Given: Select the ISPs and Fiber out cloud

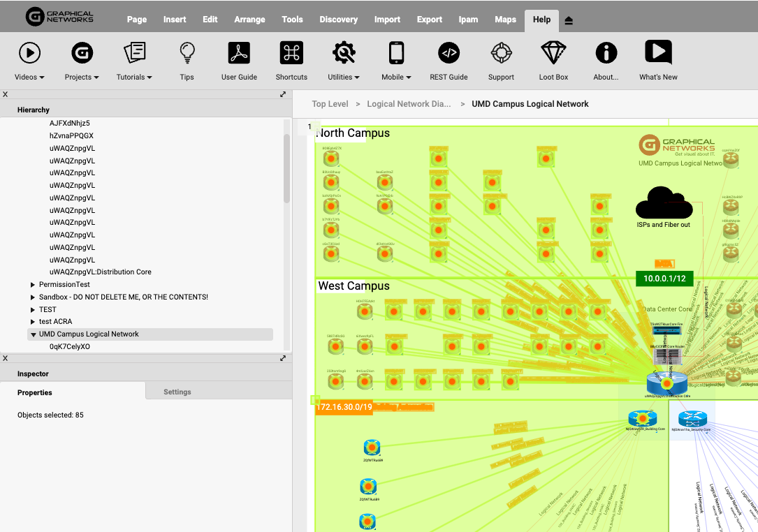Looking at the screenshot, I should click(664, 202).
